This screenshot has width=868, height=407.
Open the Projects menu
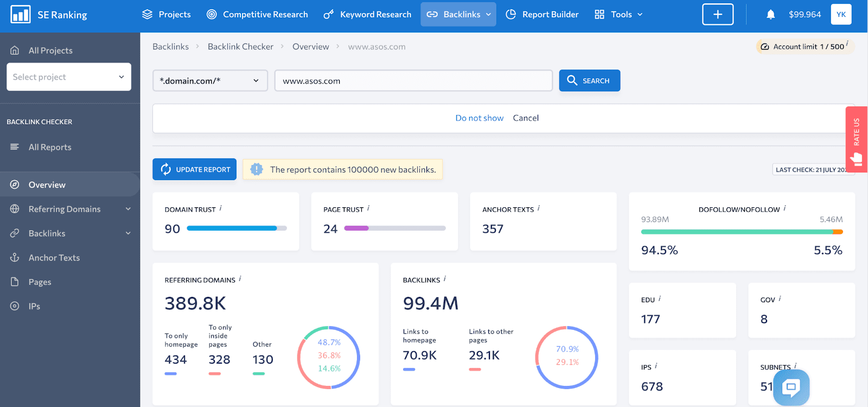click(x=166, y=15)
